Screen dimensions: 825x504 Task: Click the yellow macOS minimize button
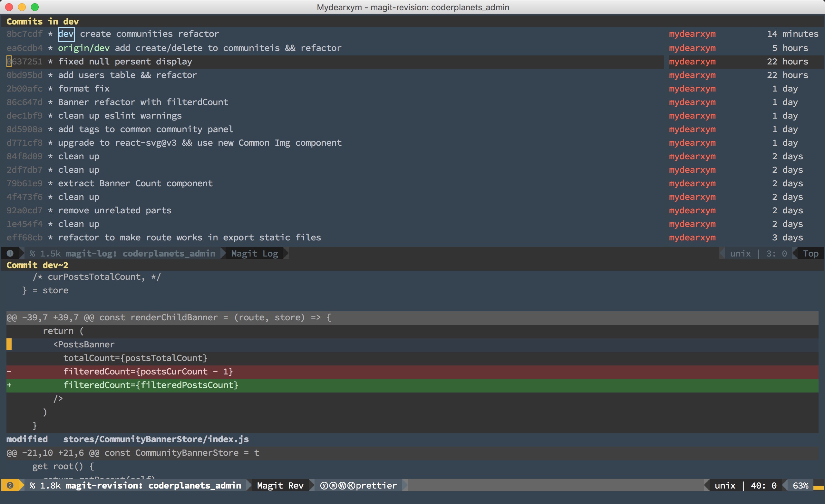(x=22, y=7)
